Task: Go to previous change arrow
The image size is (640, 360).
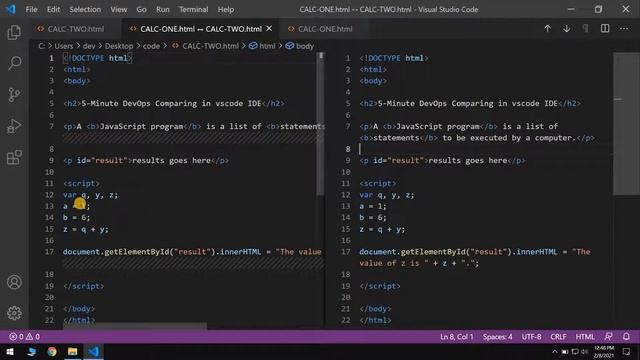Action: (547, 29)
